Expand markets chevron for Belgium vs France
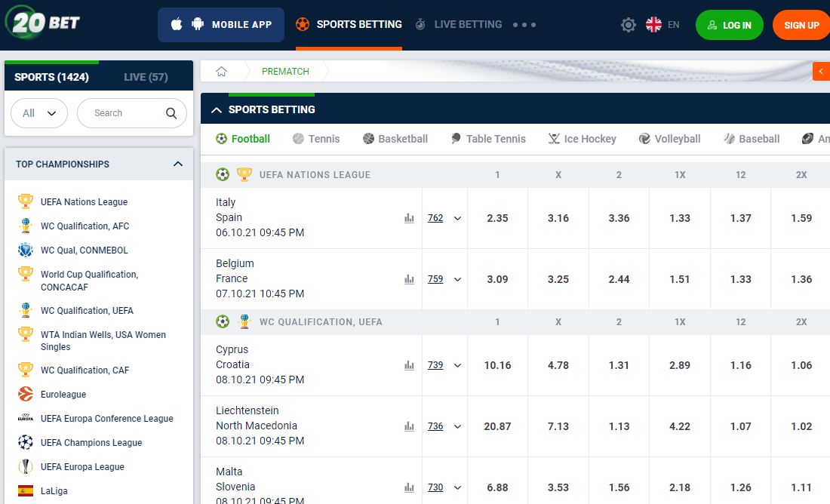This screenshot has height=504, width=830. click(457, 279)
